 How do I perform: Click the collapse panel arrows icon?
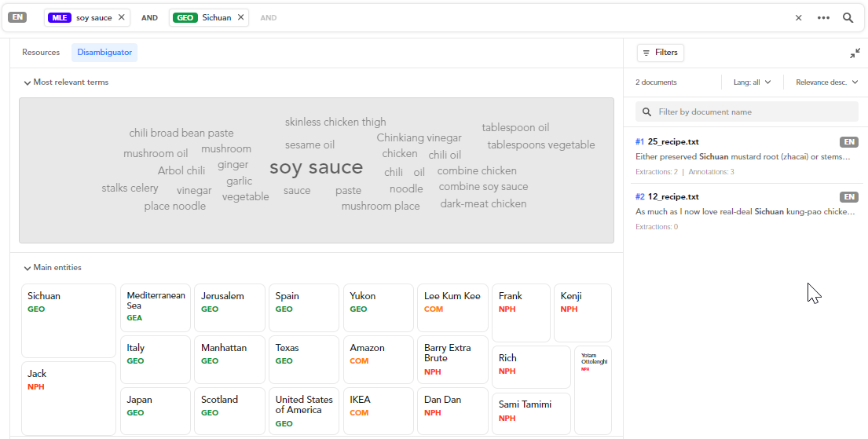(855, 53)
